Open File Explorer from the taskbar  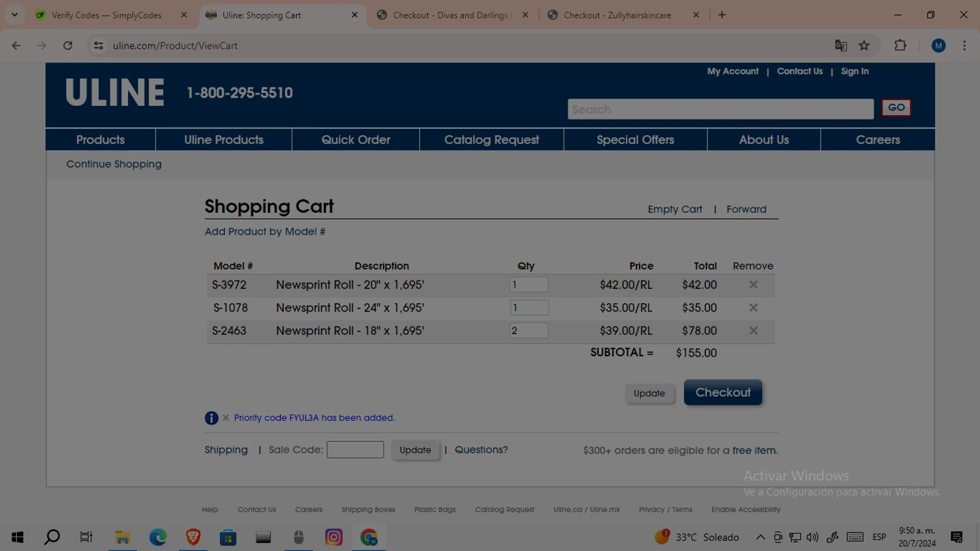(122, 537)
